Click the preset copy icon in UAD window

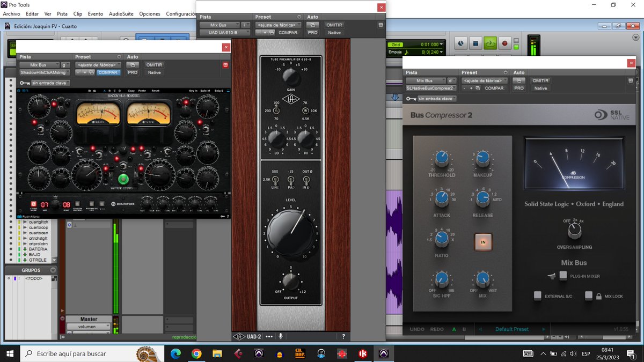pos(272,32)
